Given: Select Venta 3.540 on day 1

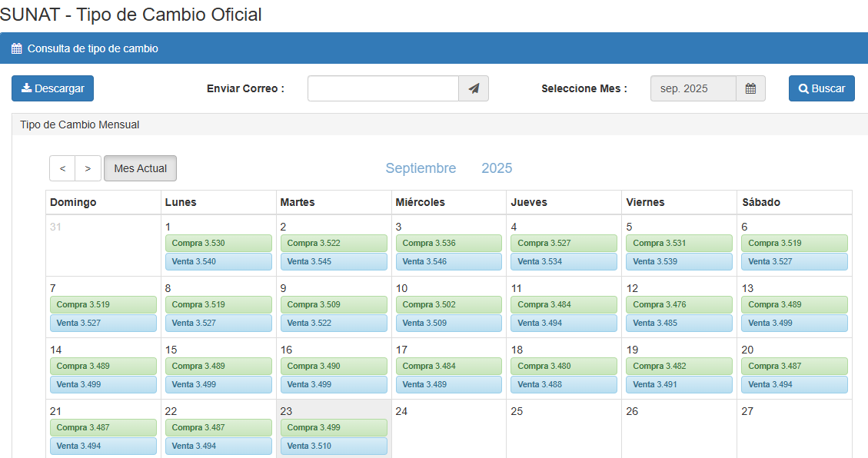Looking at the screenshot, I should [218, 261].
